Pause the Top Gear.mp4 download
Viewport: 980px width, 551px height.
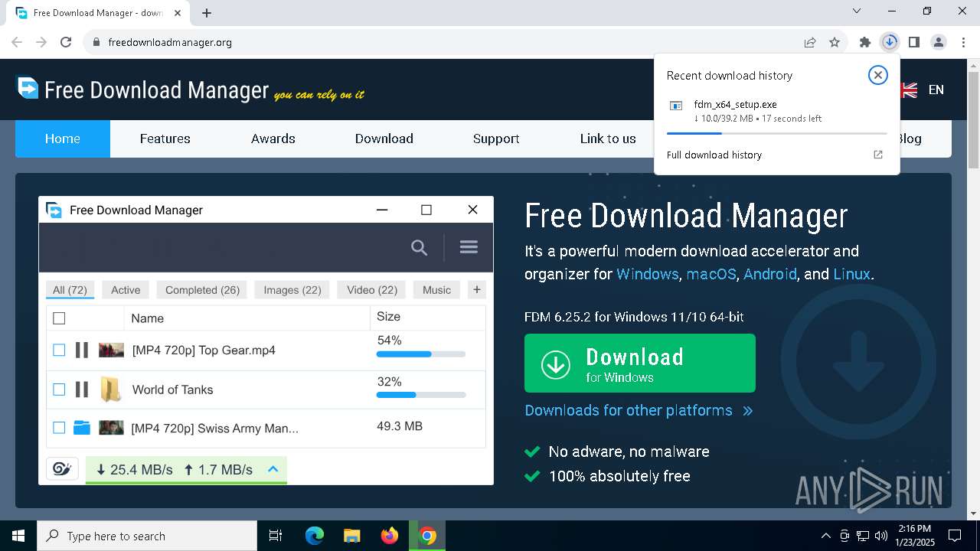click(x=82, y=350)
